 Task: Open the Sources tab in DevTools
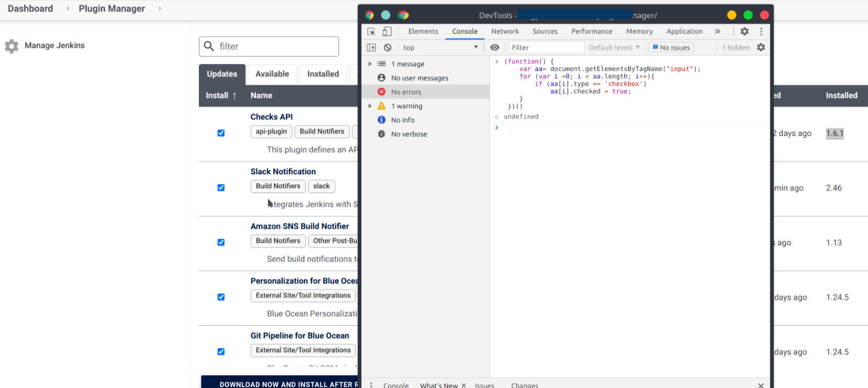point(545,31)
